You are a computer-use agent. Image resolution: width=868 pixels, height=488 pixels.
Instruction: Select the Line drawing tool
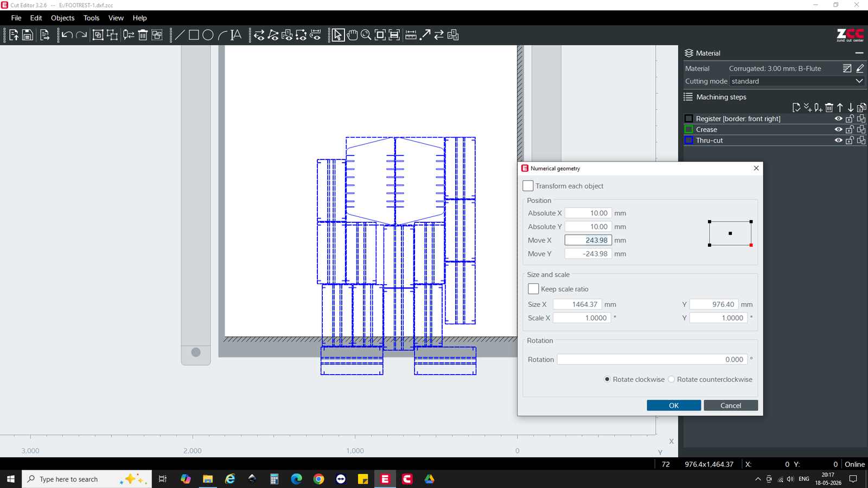(180, 35)
